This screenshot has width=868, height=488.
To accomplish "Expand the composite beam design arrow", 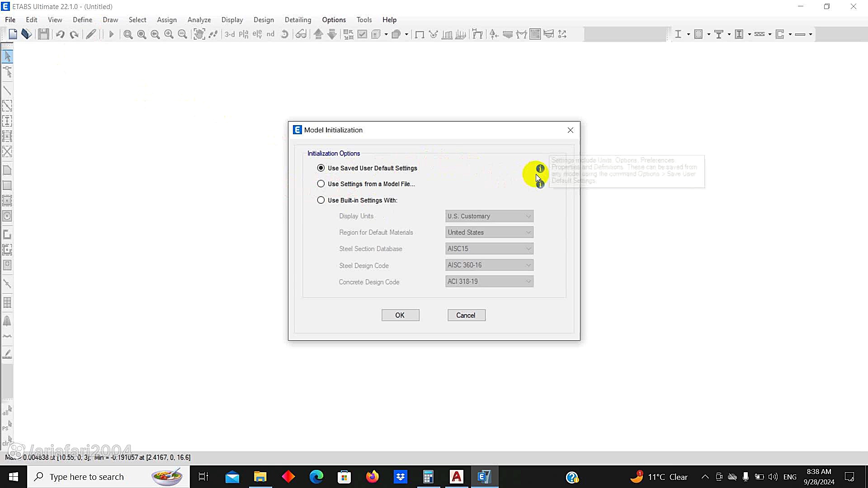I will (x=729, y=34).
